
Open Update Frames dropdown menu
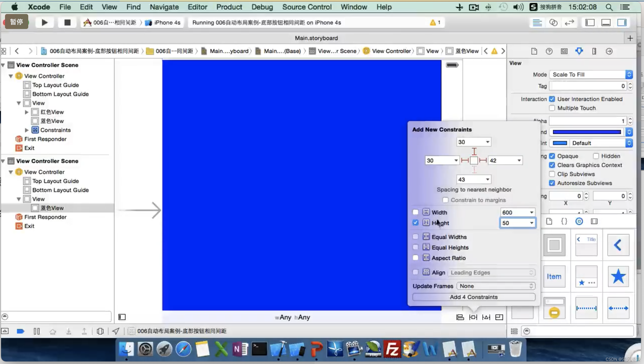click(495, 286)
